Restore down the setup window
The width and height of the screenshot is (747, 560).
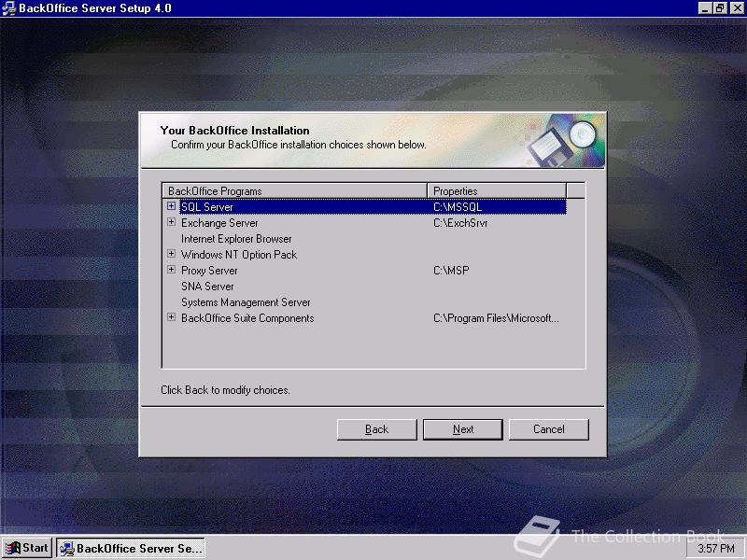[720, 8]
